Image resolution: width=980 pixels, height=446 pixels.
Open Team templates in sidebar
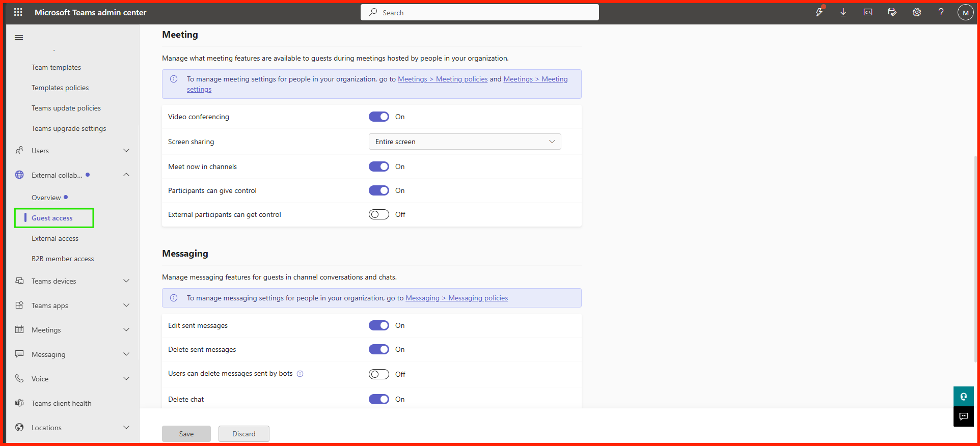(56, 67)
